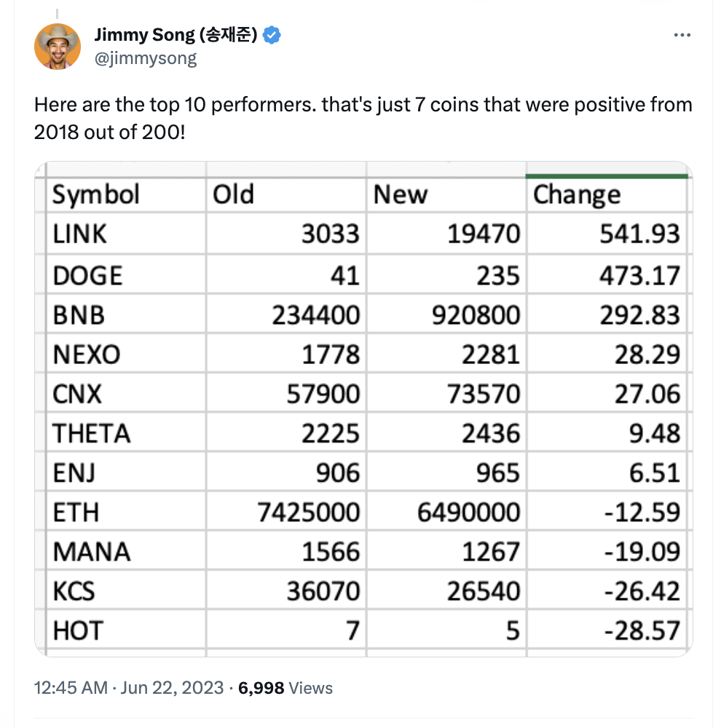The height and width of the screenshot is (728, 721).
Task: Click the Change column header cell
Action: point(606,195)
